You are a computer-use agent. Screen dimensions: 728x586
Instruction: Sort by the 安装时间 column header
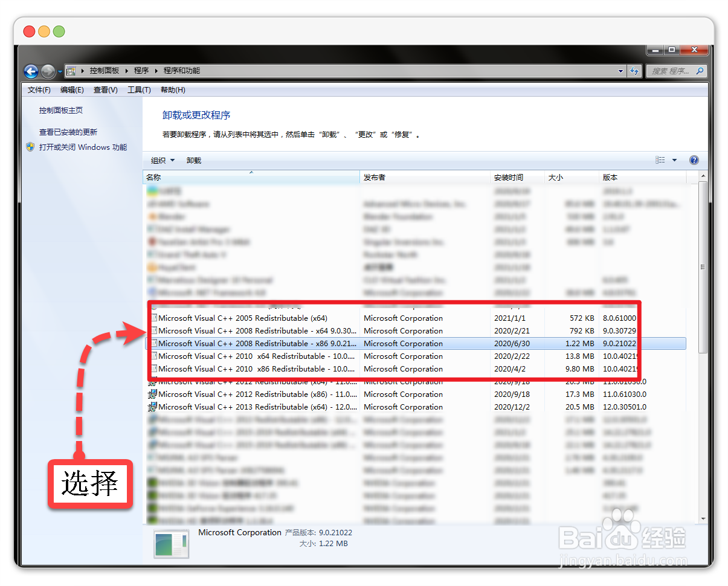518,178
